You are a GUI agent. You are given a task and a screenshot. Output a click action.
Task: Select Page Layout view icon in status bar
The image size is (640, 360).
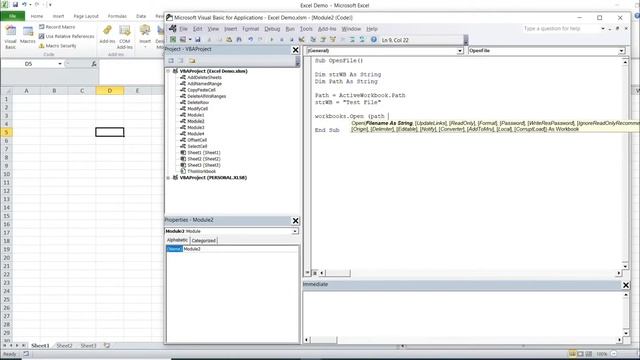(580, 353)
